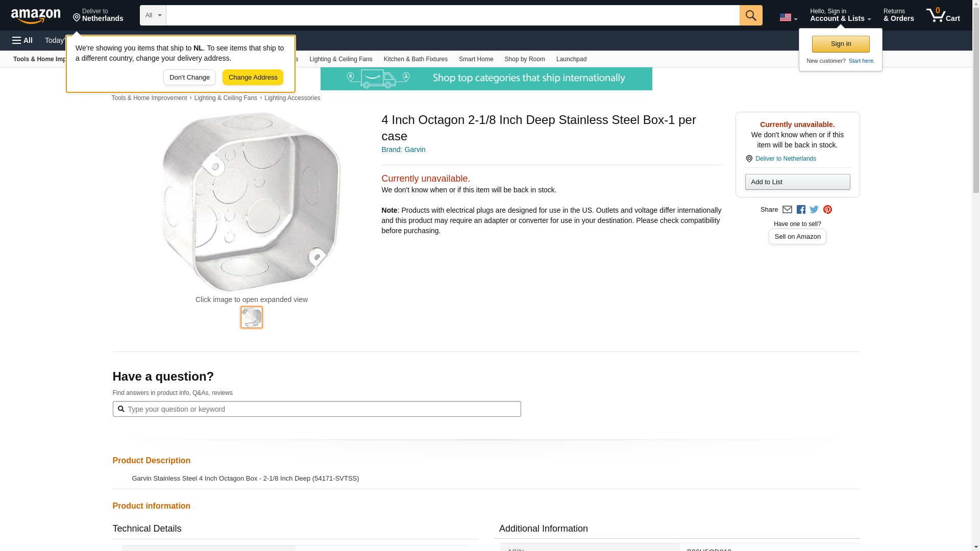Select the octagon box thumbnail image
Viewport: 980px width, 551px height.
pos(252,317)
